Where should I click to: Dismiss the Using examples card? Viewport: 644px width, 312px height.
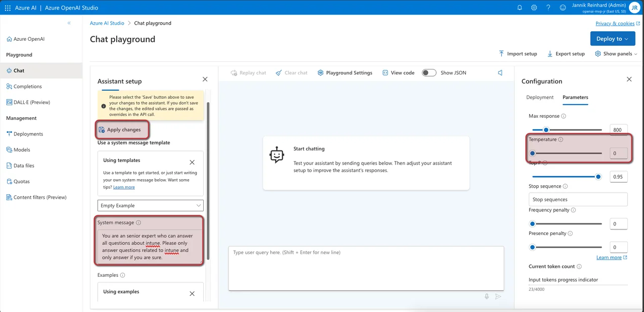pyautogui.click(x=192, y=294)
